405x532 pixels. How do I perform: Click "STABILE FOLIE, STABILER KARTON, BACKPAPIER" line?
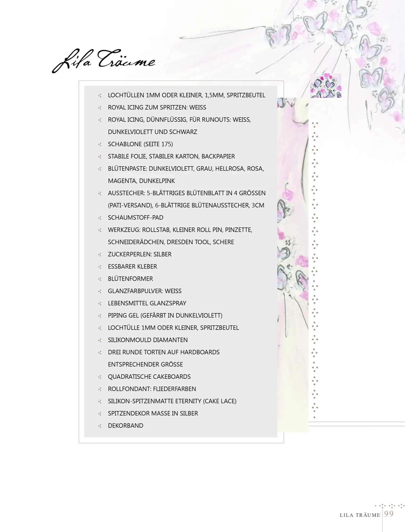coord(171,156)
